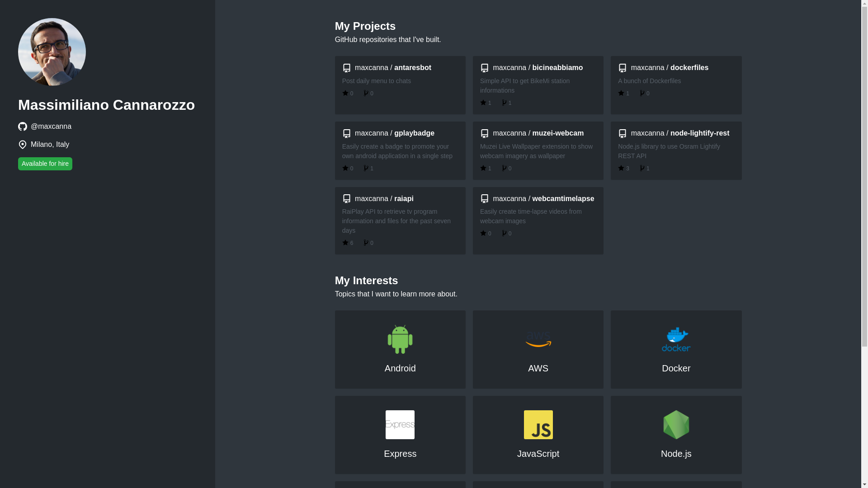Screen dimensions: 868x488
Task: Click the star icon on raiapi card
Action: pos(345,243)
